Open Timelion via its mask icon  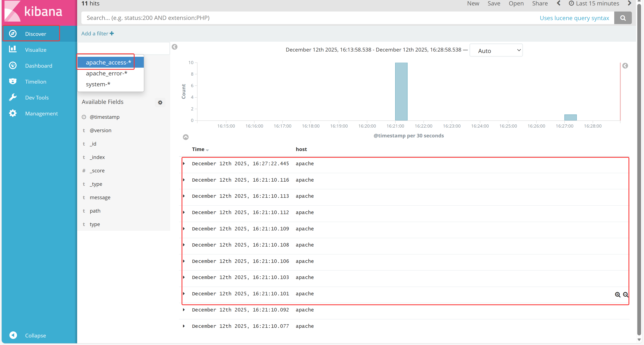pos(13,81)
